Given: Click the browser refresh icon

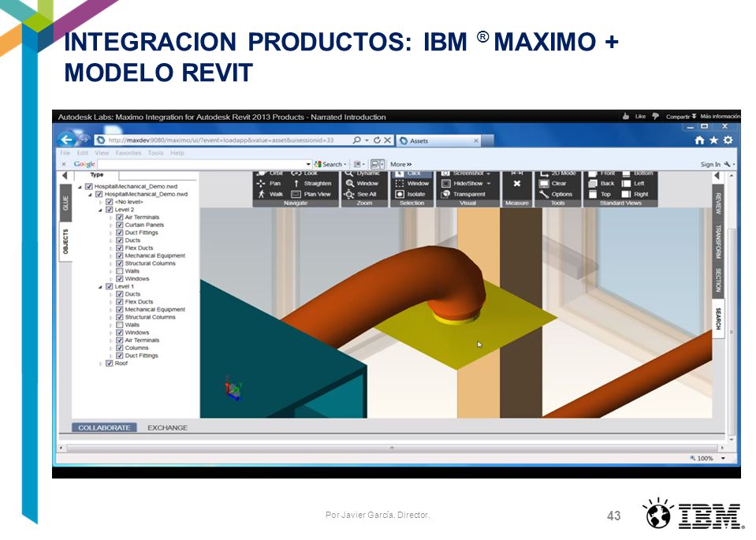Looking at the screenshot, I should [377, 140].
